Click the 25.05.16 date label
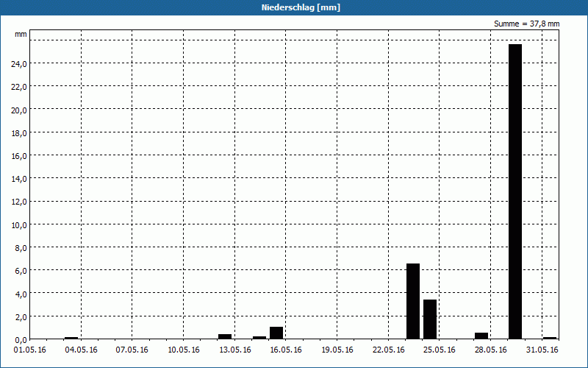588x368 pixels. 440,350
